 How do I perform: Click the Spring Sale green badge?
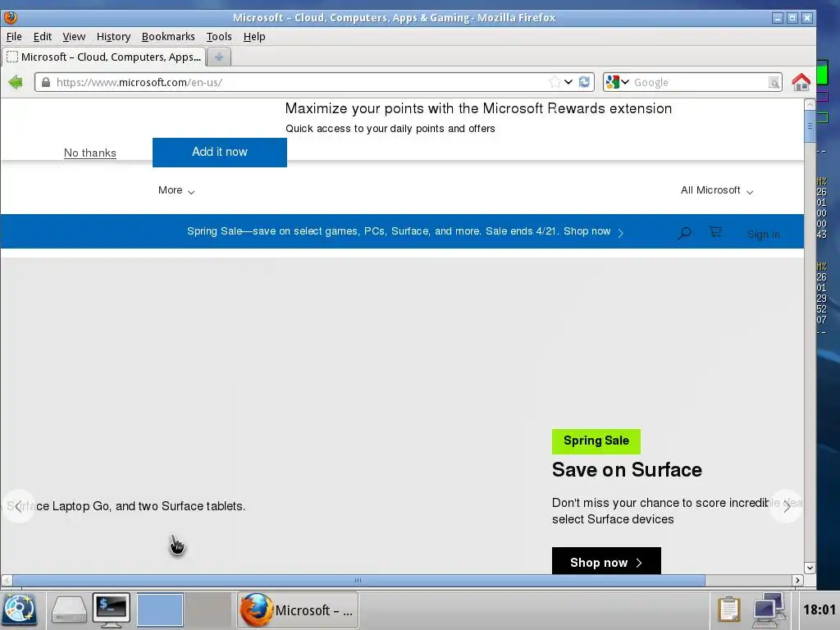point(596,441)
